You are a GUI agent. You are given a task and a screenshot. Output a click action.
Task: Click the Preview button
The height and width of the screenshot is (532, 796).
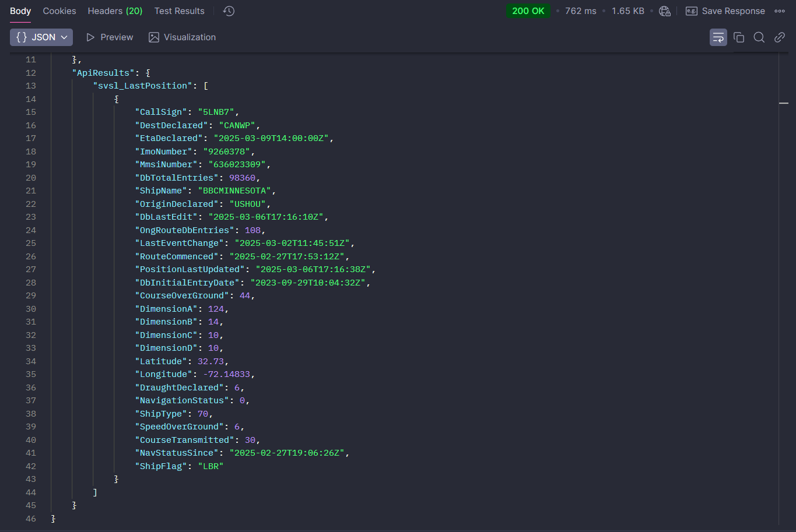click(110, 37)
